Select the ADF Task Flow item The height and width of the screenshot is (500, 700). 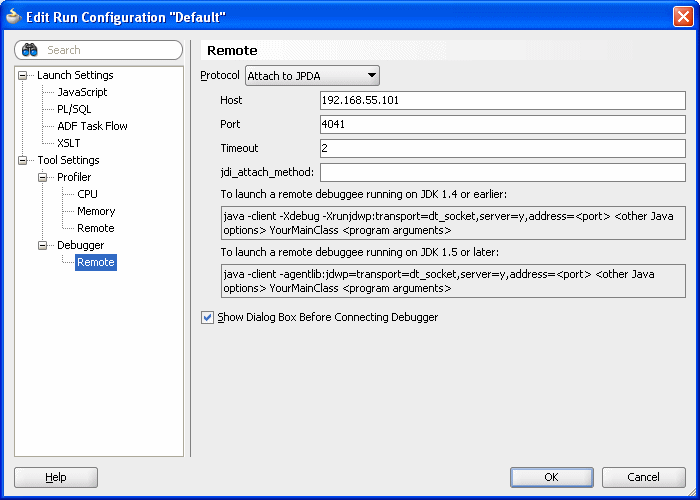92,126
